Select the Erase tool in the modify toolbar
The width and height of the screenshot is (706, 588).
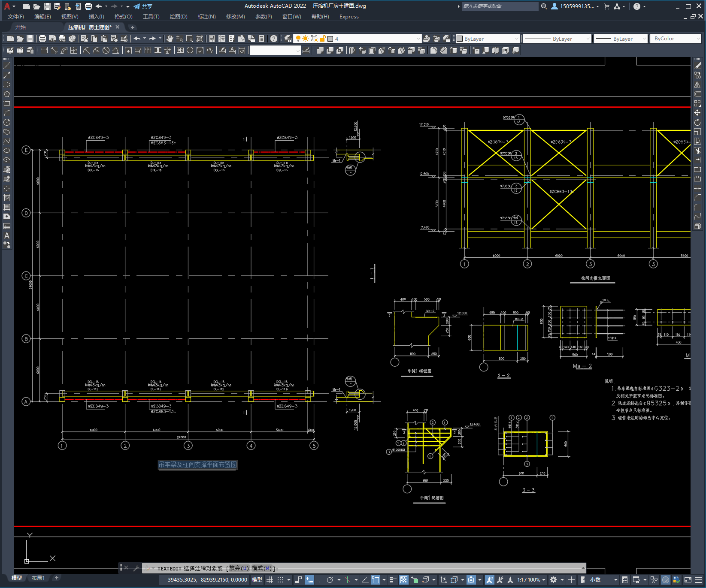click(x=697, y=66)
